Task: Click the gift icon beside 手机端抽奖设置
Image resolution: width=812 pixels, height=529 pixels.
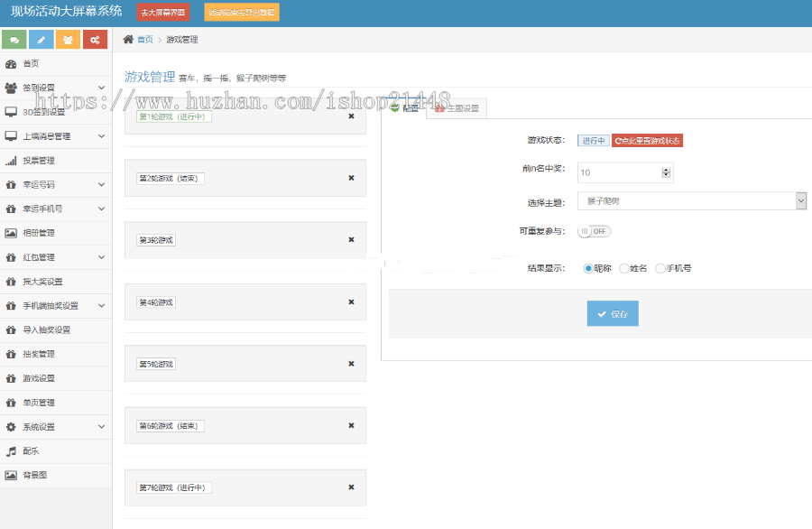Action: 11,306
